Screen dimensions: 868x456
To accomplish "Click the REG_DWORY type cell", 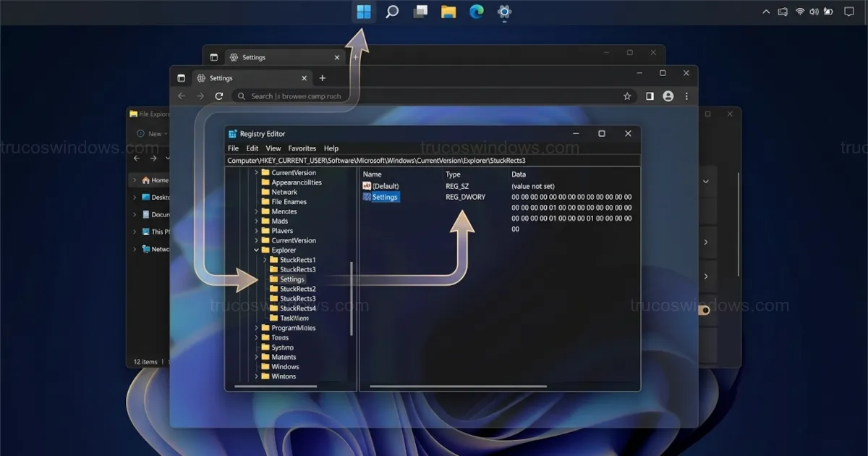I will coord(465,197).
